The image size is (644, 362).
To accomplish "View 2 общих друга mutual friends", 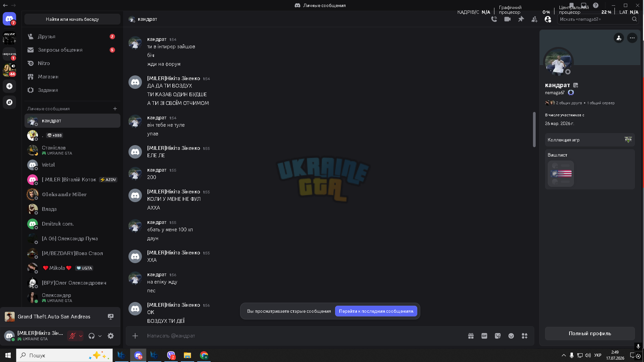I will pyautogui.click(x=563, y=103).
